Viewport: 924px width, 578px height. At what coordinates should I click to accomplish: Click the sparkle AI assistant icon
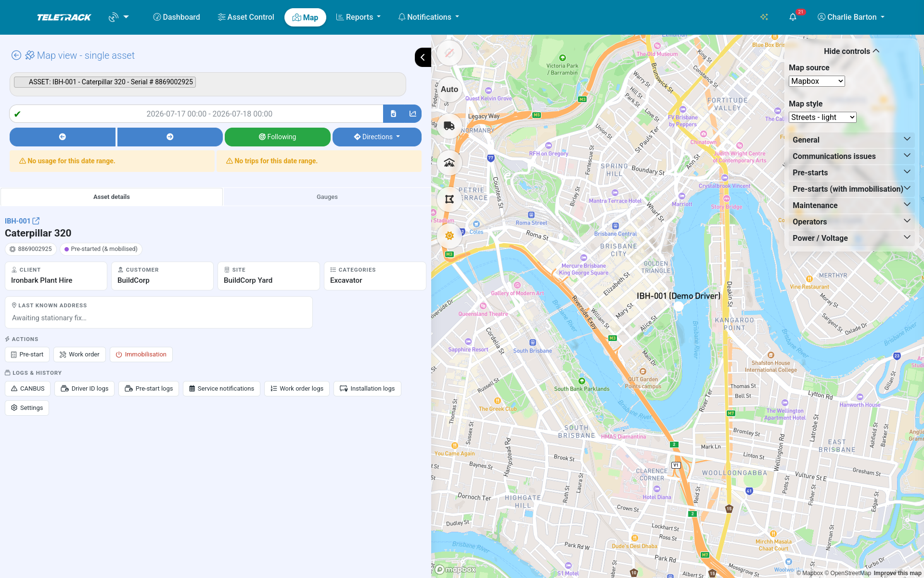pos(764,17)
